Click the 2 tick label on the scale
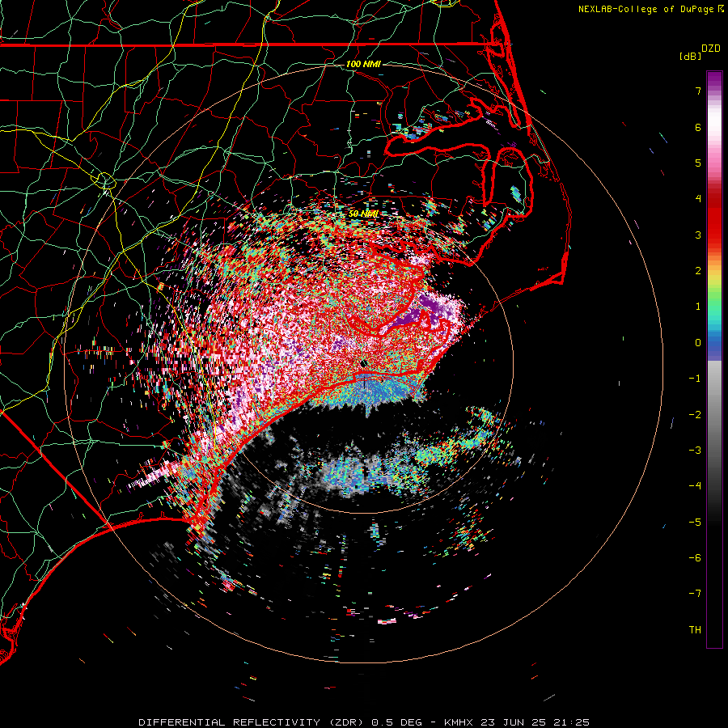 pos(698,271)
